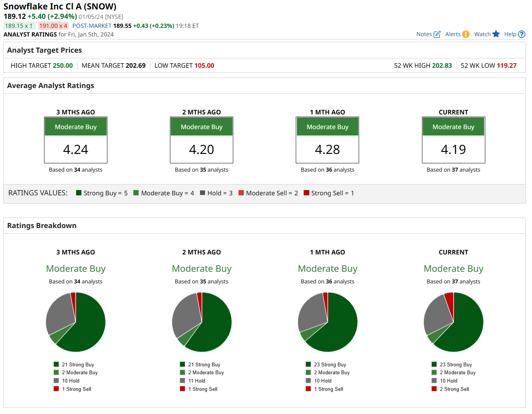
Task: Click HIGH TARGET 250.00 value
Action: coord(63,65)
